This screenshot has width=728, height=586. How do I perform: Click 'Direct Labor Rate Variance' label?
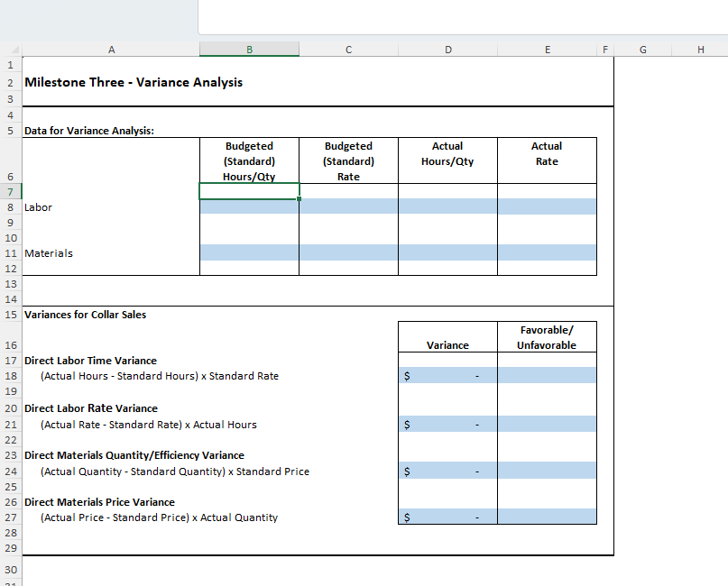point(91,408)
